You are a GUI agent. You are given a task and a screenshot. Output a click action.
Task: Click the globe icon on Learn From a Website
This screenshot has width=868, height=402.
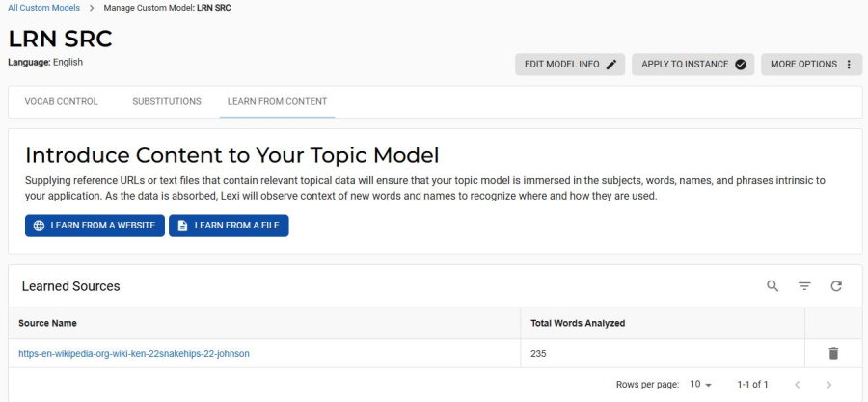pyautogui.click(x=39, y=226)
